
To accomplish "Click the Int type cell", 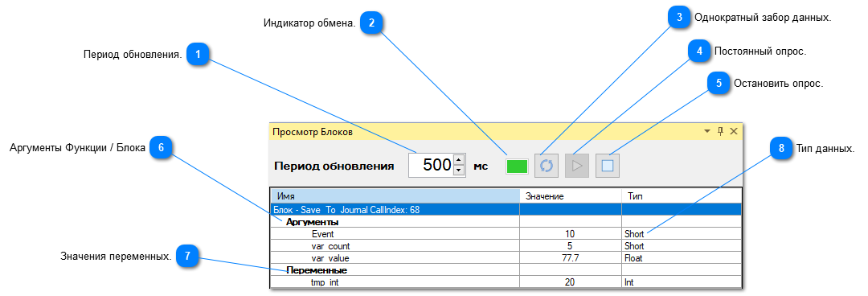I will pyautogui.click(x=681, y=282).
